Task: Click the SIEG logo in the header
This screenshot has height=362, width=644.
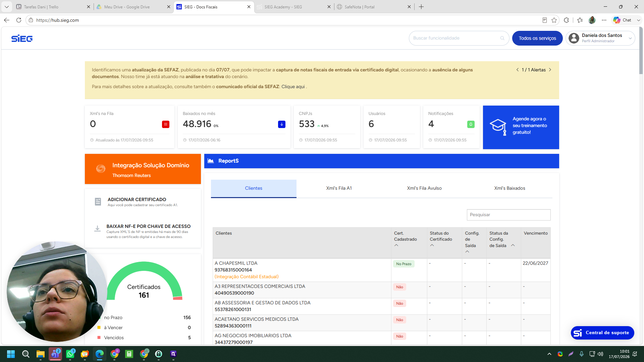Action: pyautogui.click(x=22, y=39)
